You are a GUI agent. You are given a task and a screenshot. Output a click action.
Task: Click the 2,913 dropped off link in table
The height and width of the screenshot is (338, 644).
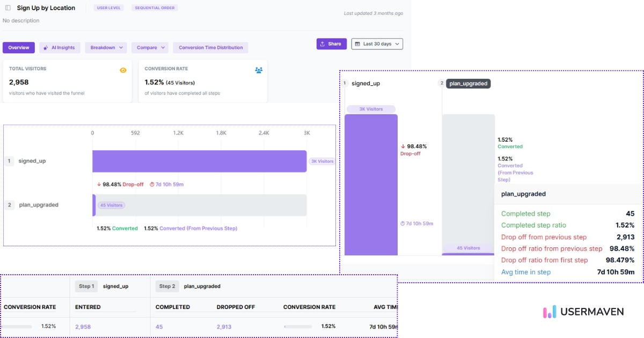pos(224,327)
